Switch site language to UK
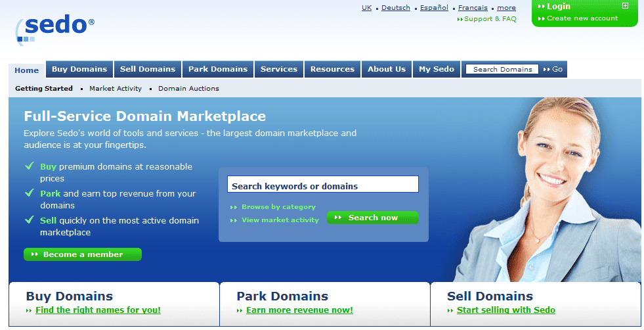Viewport: 644px width, 330px height. (x=366, y=8)
